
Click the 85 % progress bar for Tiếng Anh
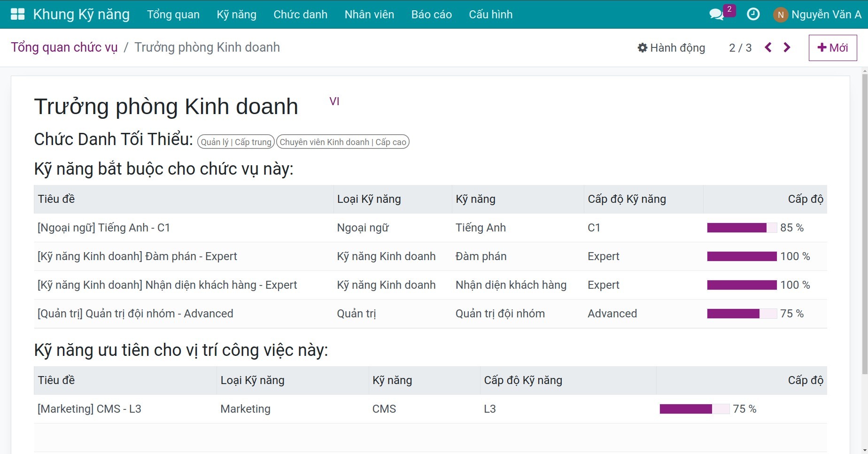pyautogui.click(x=742, y=228)
